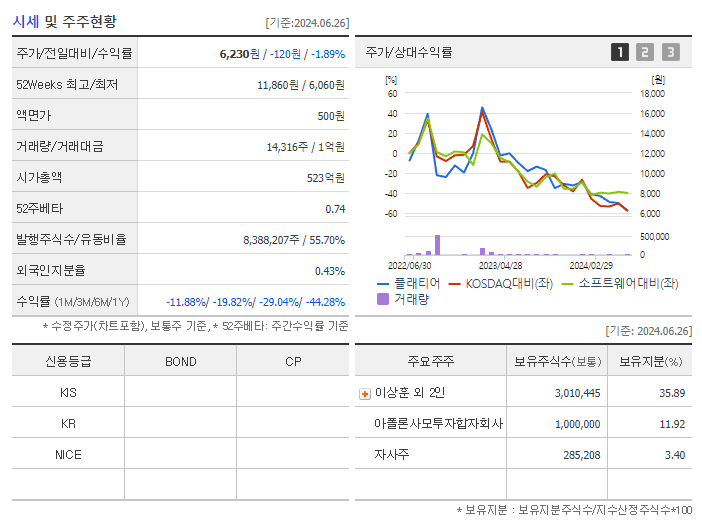
Task: Click the NICE rating agency row
Action: click(x=68, y=455)
